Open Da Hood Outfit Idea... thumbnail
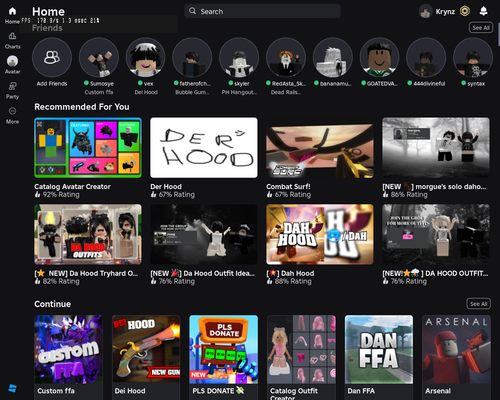The height and width of the screenshot is (400, 500). [204, 234]
